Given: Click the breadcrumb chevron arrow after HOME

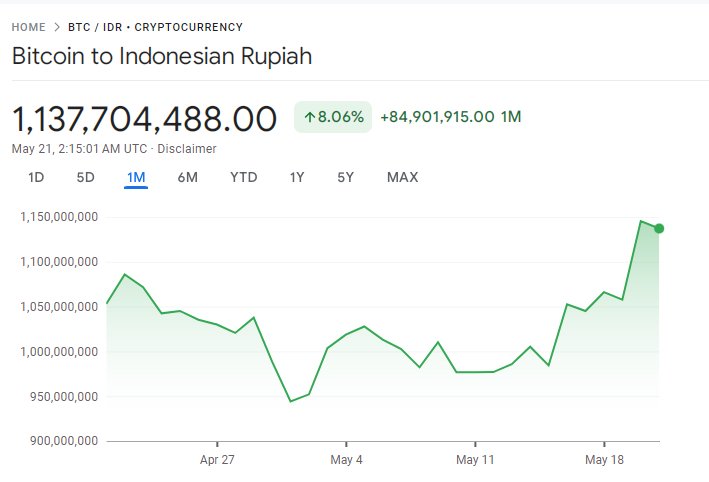Looking at the screenshot, I should click(57, 27).
